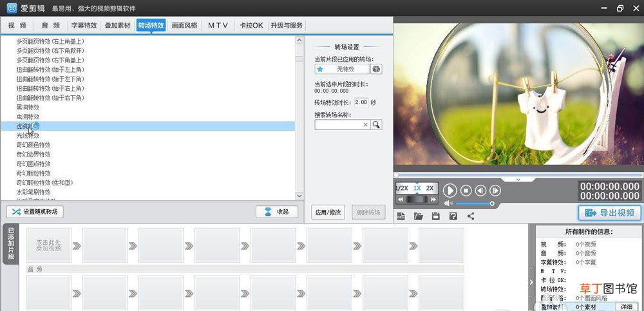This screenshot has width=644, height=311.
Task: Click the transition list scrollbar thumb
Action: point(299,59)
